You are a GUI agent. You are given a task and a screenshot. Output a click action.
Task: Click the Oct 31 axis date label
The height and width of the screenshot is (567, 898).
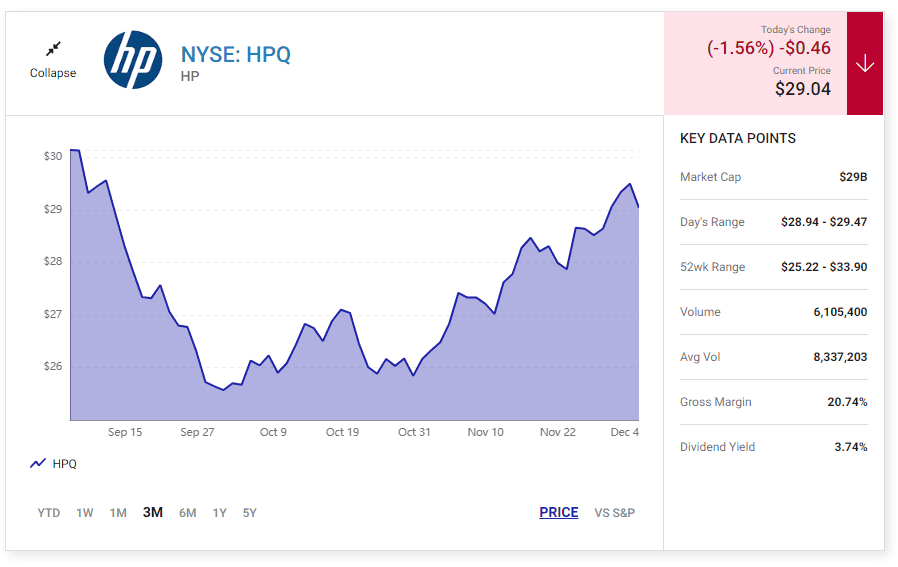[x=414, y=432]
